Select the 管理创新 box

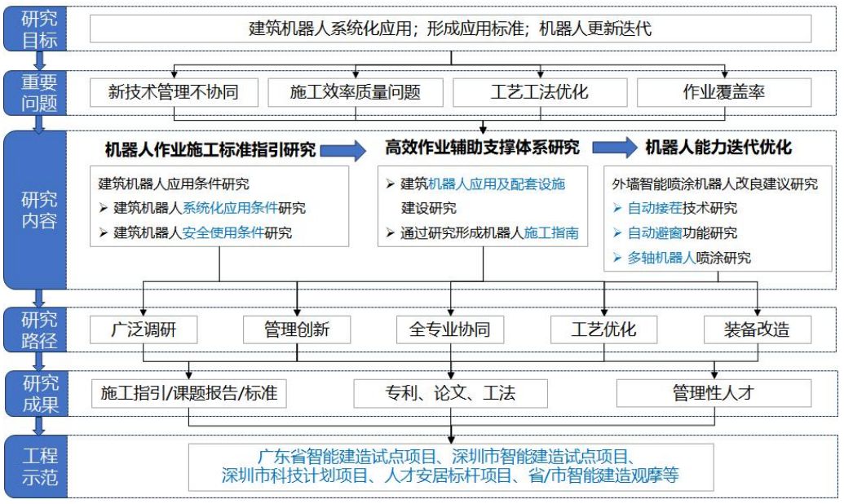tap(297, 329)
